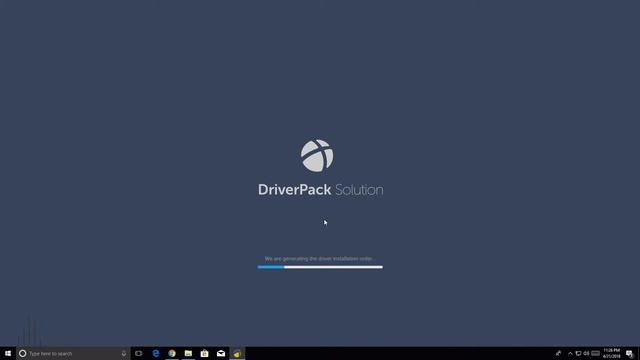The height and width of the screenshot is (360, 640).
Task: Click the DriverPack globe logo
Action: pos(317,156)
